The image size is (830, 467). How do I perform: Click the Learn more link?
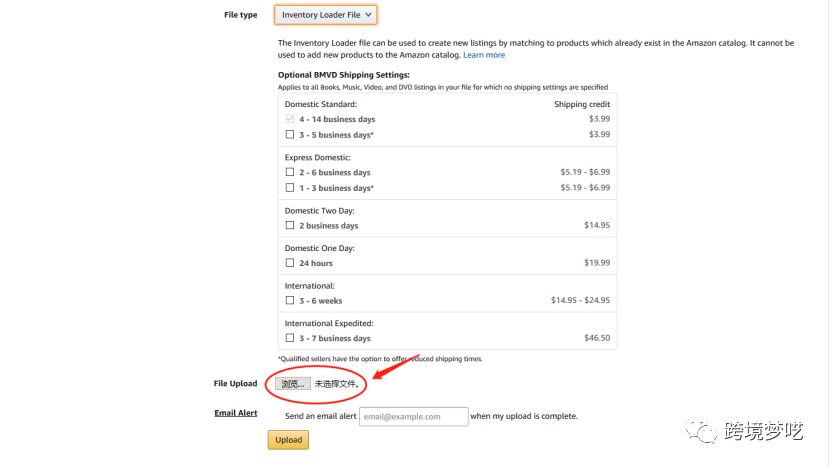(484, 55)
